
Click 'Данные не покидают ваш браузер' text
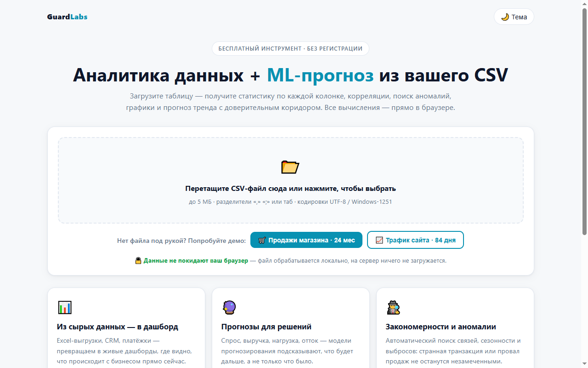tap(196, 261)
